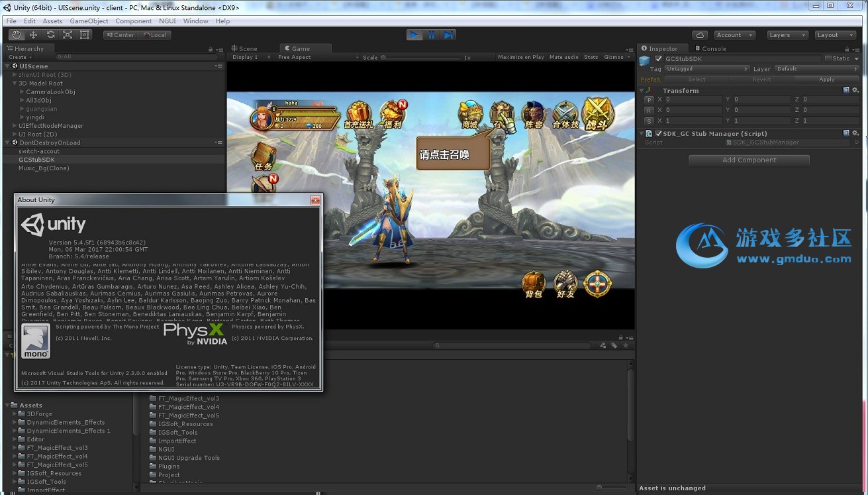Screen dimensions: 868x495
Task: Expand the UIEffectNodeManager node
Action: coord(15,126)
